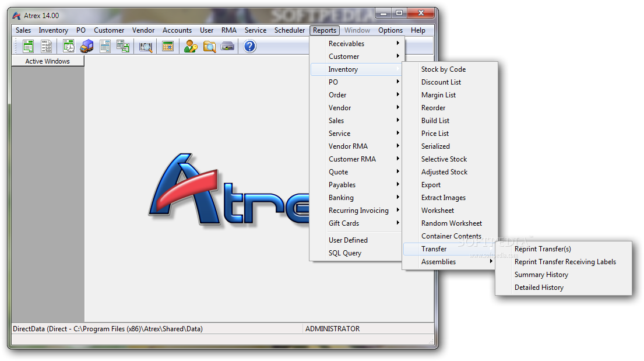Open the Accounts menu
Screen dimensions: 644x361
coord(177,30)
